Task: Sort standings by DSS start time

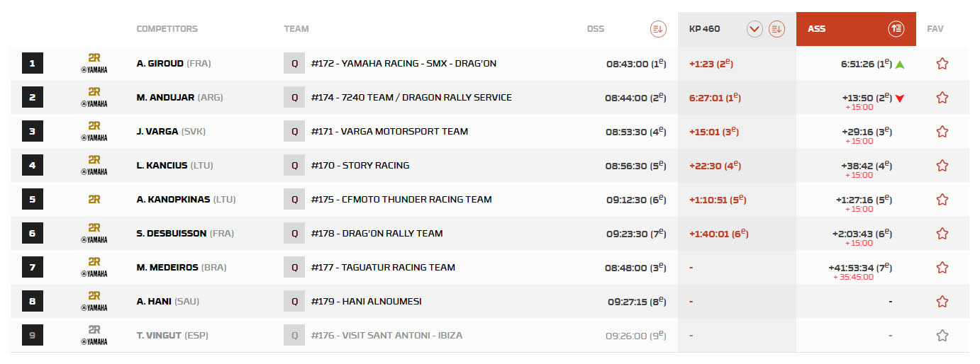Action: 658,29
